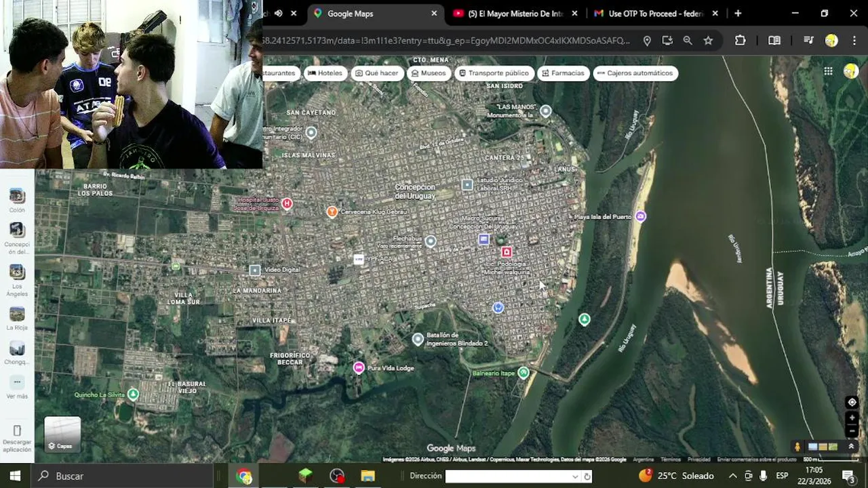
Task: Open Estudio Jurídico Laboral SRH marker
Action: 467,184
